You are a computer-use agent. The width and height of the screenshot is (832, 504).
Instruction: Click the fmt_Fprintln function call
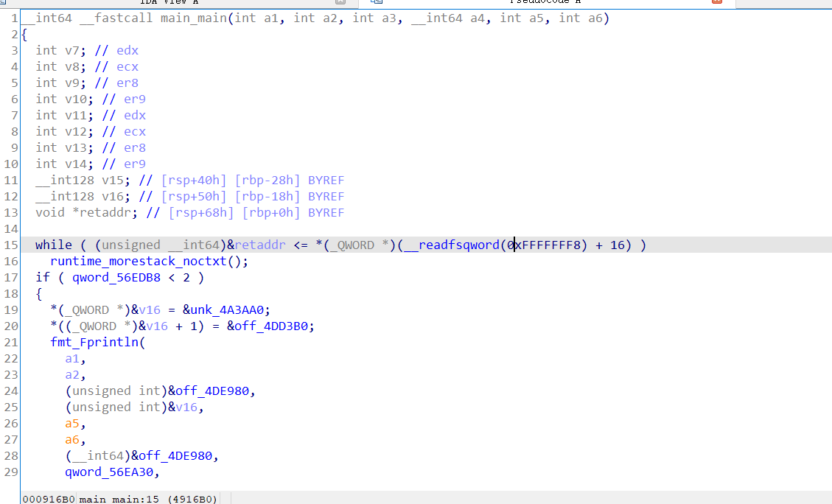point(97,342)
